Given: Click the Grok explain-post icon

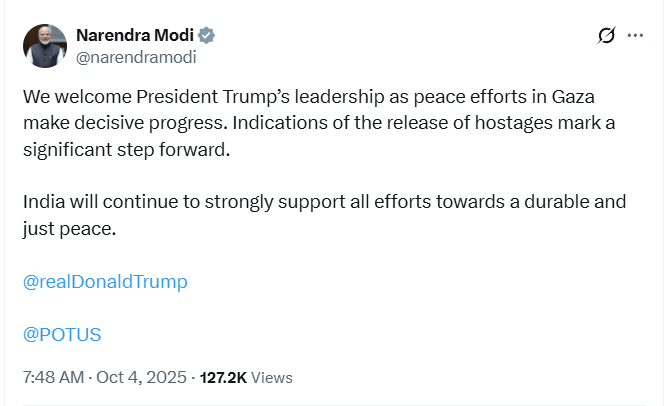Looking at the screenshot, I should 606,37.
